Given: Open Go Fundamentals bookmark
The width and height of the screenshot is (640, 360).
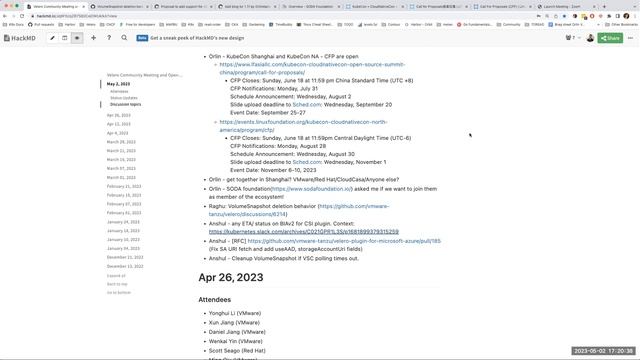Looking at the screenshot, I should point(474,24).
